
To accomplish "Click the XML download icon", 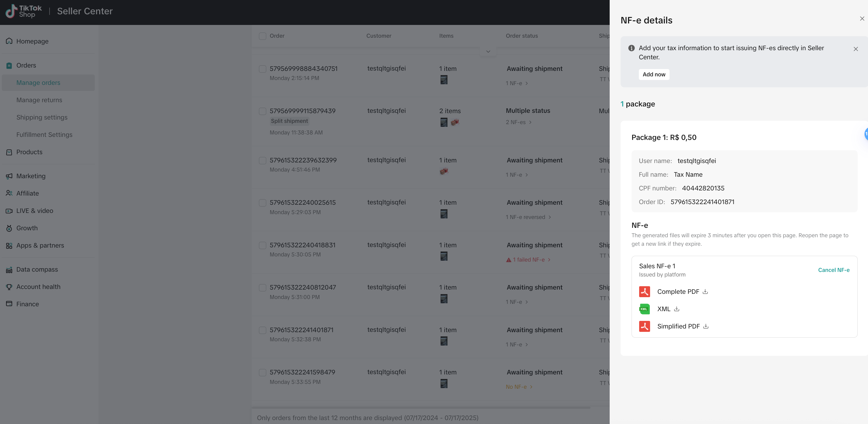I will point(676,309).
